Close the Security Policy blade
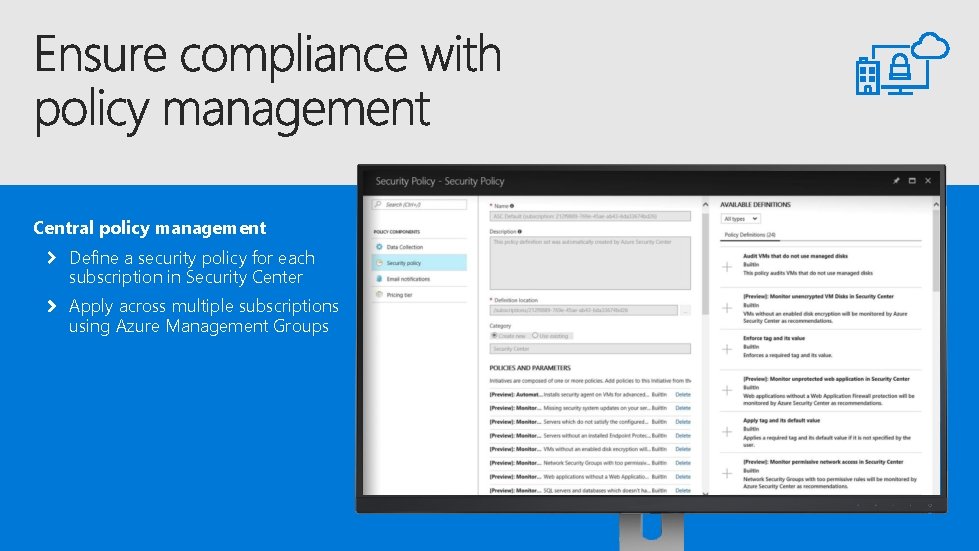The width and height of the screenshot is (979, 551). tap(928, 181)
